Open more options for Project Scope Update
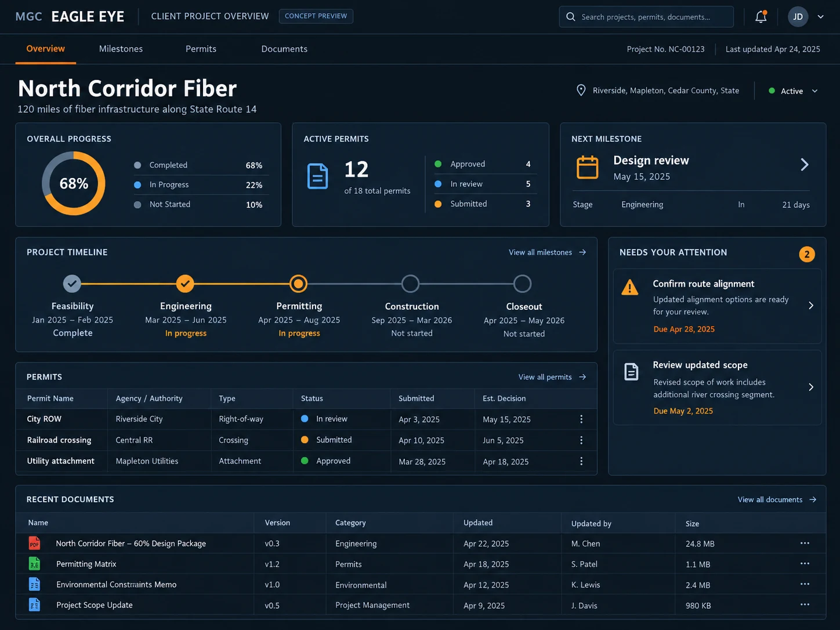 (x=805, y=604)
